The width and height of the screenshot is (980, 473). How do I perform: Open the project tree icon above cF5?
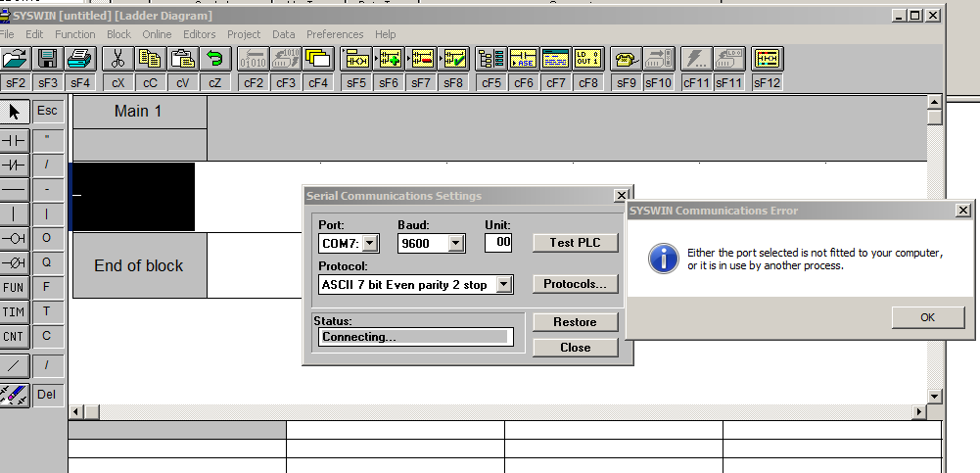491,59
